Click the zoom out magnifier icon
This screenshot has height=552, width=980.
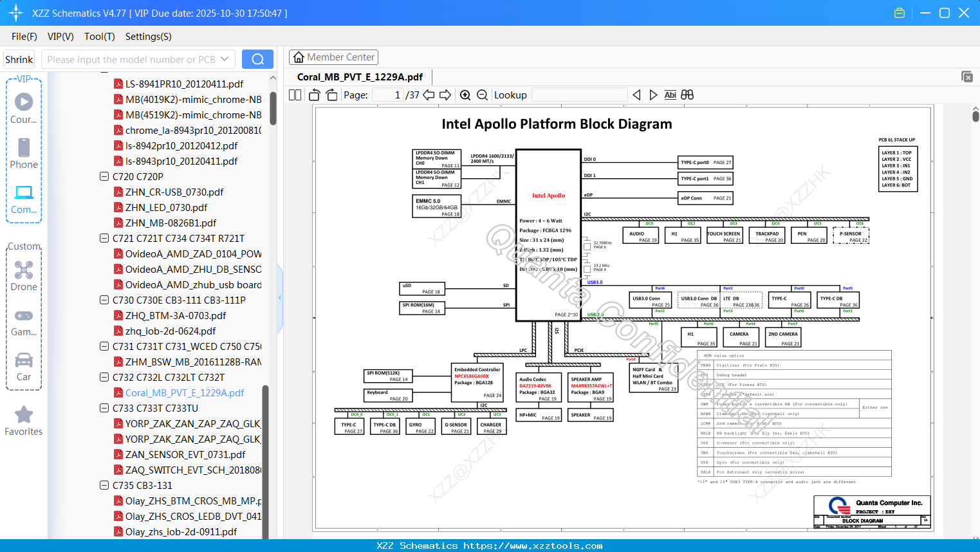click(482, 95)
